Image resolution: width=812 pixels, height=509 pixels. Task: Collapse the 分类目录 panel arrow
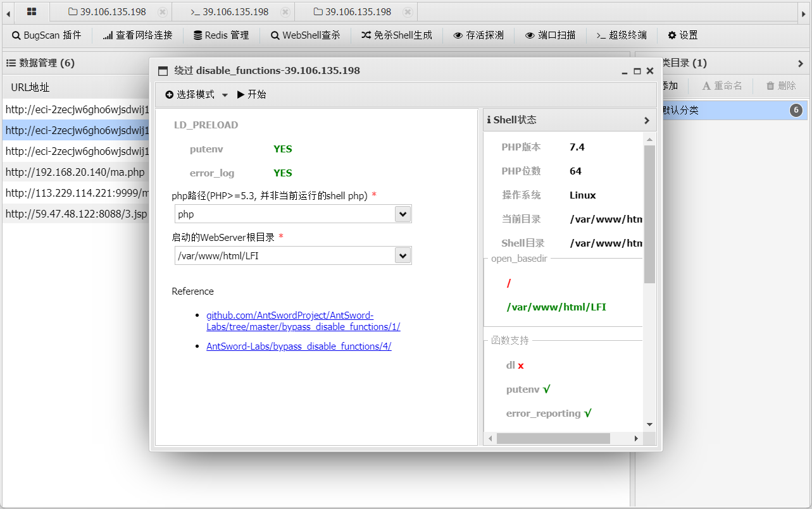coord(801,63)
